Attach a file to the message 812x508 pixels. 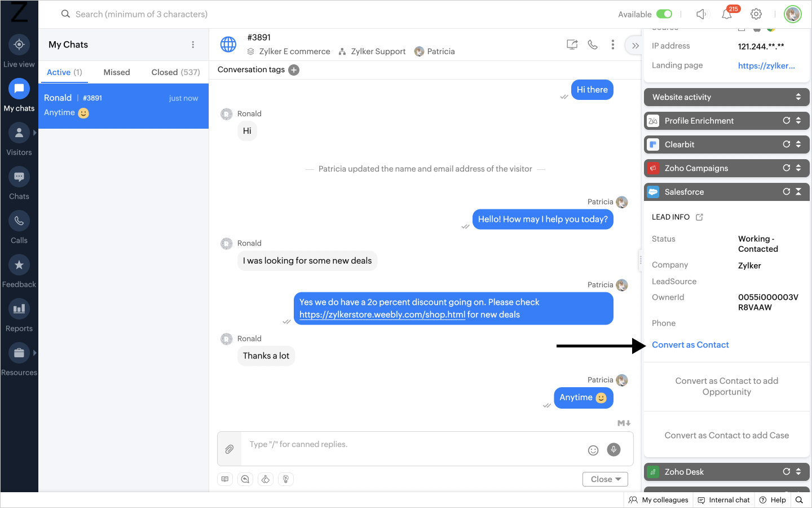coord(230,449)
